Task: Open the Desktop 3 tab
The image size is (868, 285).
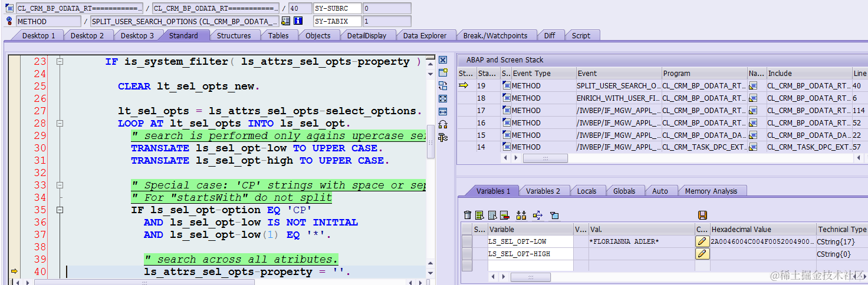Action: [137, 36]
